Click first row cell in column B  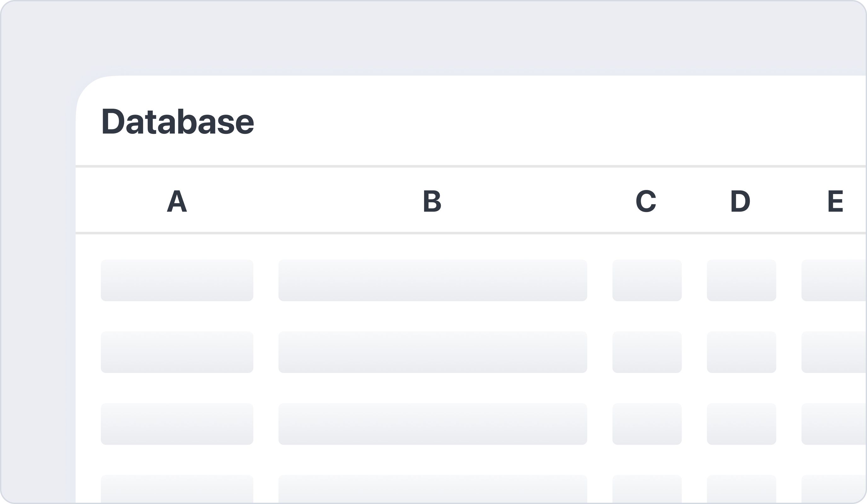[x=433, y=280]
